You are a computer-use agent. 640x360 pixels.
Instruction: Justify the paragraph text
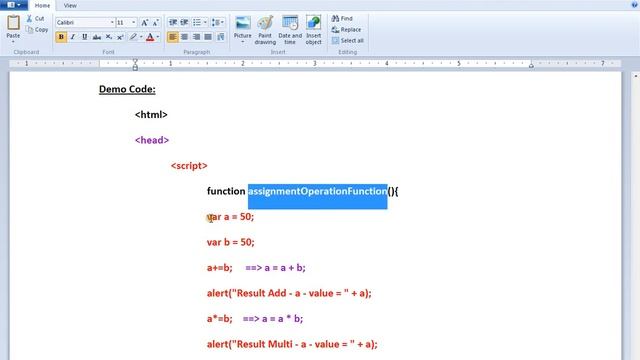click(x=208, y=37)
